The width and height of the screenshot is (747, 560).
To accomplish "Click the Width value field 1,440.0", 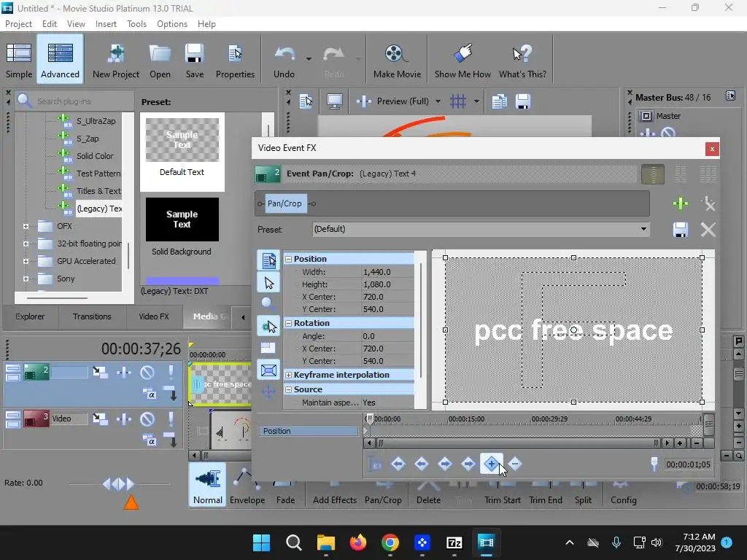I will coord(387,273).
